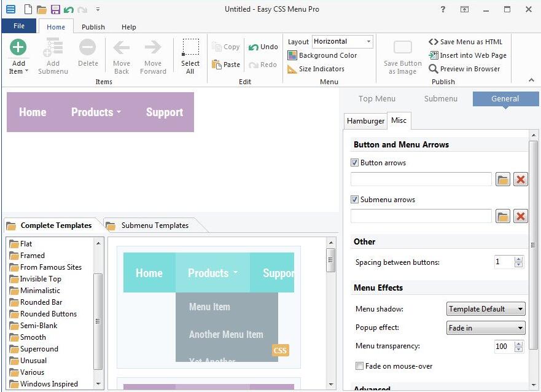Click the Button arrows path field
The height and width of the screenshot is (392, 541).
point(421,179)
